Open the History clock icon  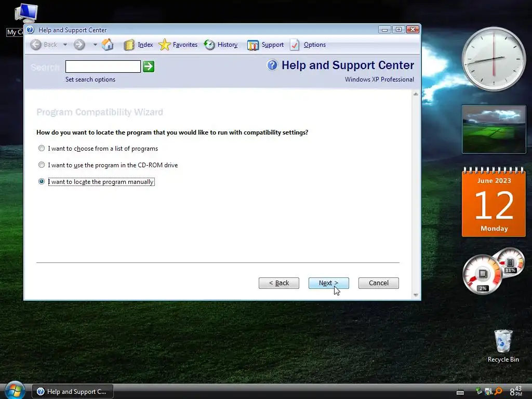[x=209, y=45]
